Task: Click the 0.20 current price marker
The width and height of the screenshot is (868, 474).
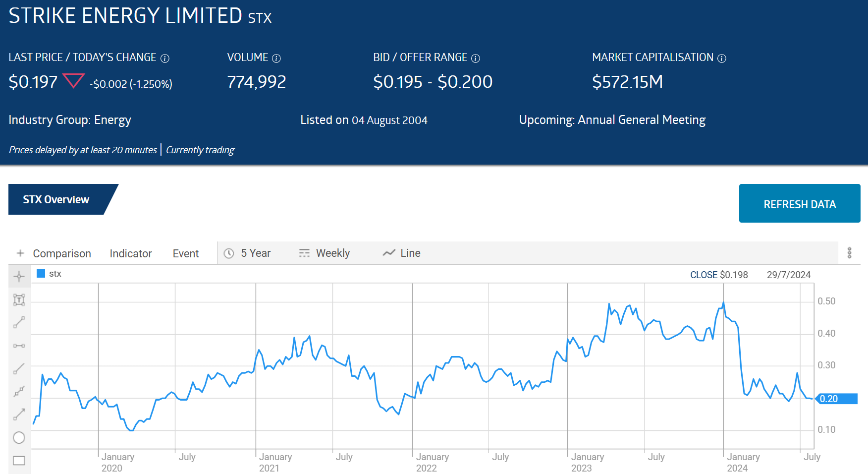Action: click(837, 399)
